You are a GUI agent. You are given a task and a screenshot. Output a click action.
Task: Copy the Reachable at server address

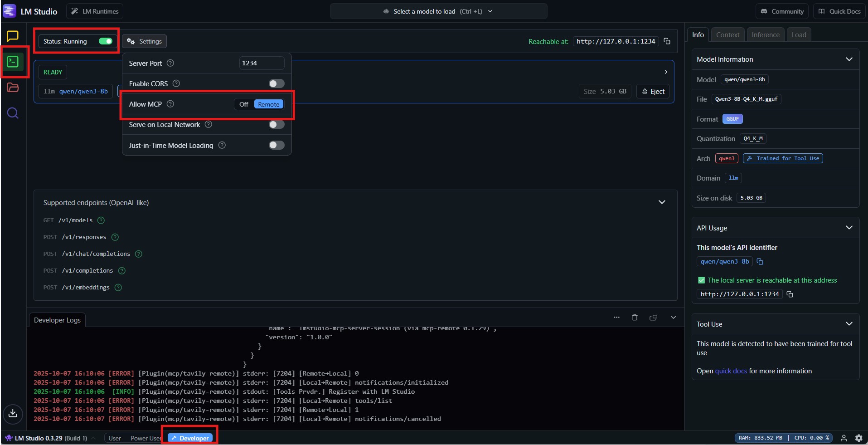[x=667, y=41]
